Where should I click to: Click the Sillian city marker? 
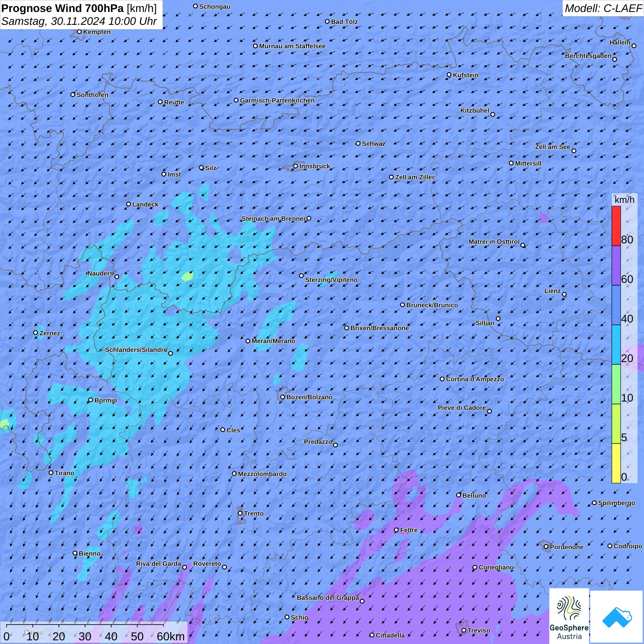(x=498, y=318)
